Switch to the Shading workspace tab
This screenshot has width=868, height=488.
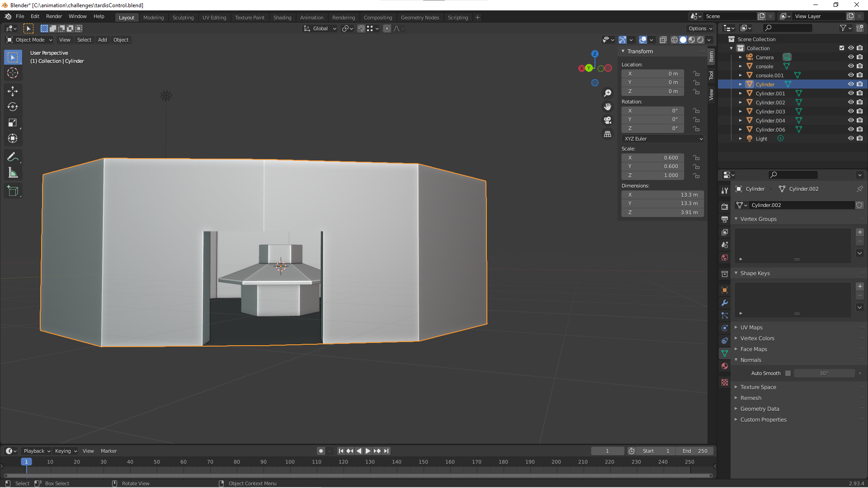282,18
